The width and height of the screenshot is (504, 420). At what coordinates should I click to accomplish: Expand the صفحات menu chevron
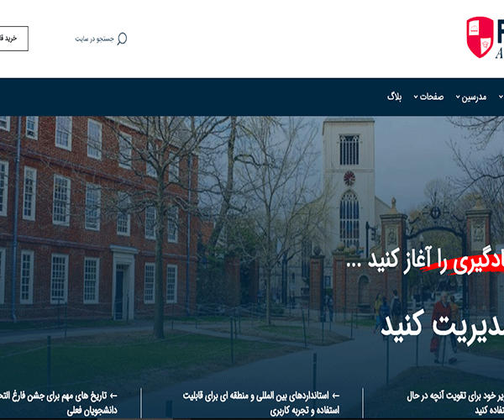(x=416, y=97)
